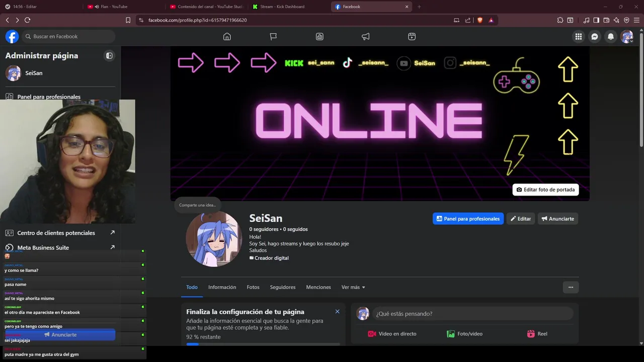Switch to the Todo tab
Image resolution: width=644 pixels, height=362 pixels.
[192, 287]
